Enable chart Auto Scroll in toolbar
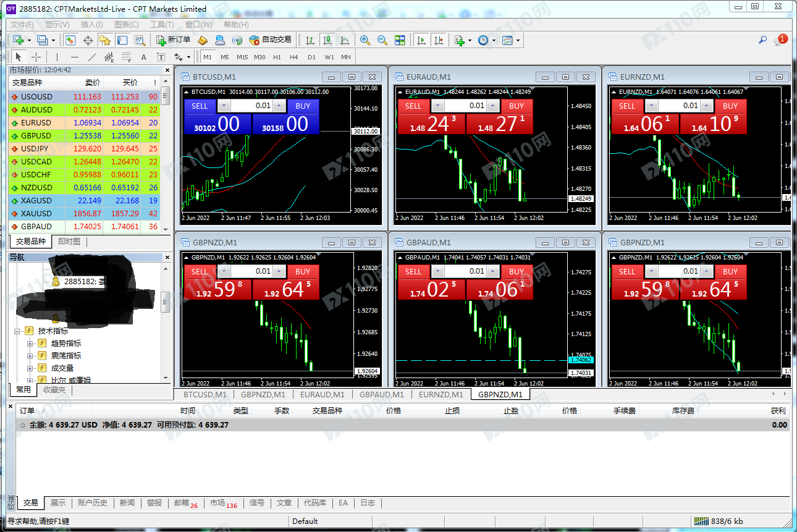The height and width of the screenshot is (532, 797). 421,40
